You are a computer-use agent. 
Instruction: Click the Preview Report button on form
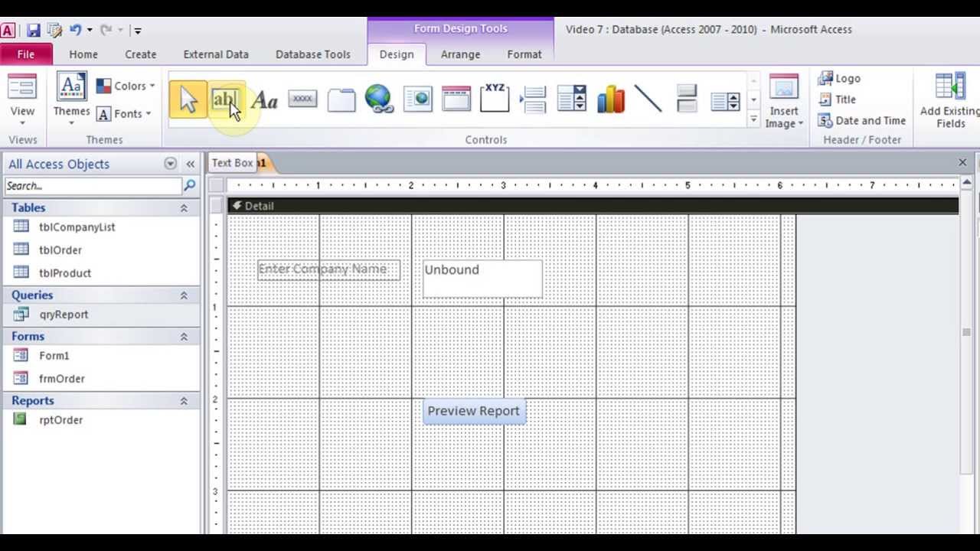pyautogui.click(x=474, y=411)
